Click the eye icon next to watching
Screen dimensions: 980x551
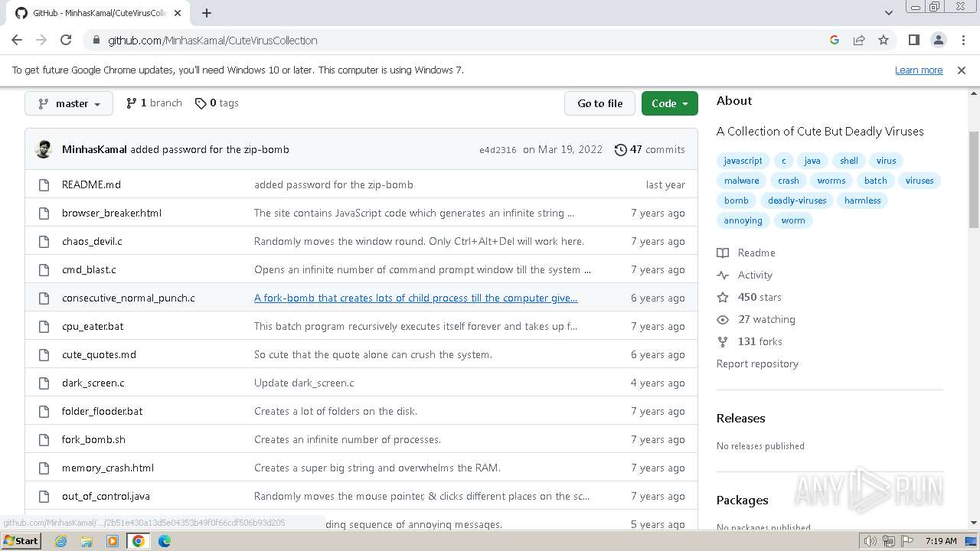point(723,319)
